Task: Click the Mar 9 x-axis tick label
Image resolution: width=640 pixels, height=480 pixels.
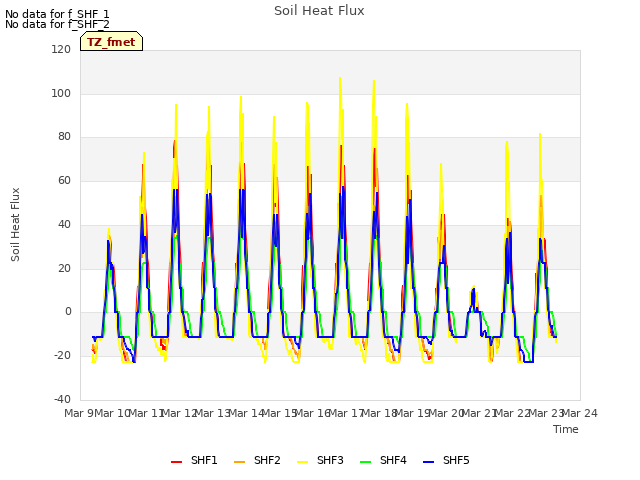Action: 78,413
